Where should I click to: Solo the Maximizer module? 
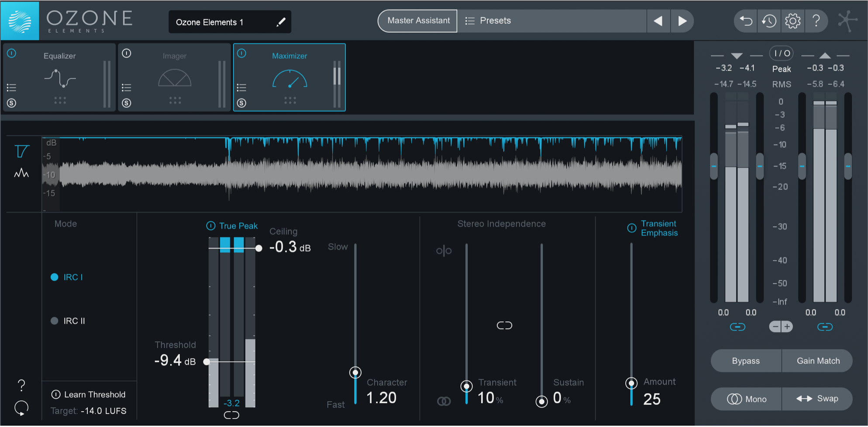(x=241, y=103)
